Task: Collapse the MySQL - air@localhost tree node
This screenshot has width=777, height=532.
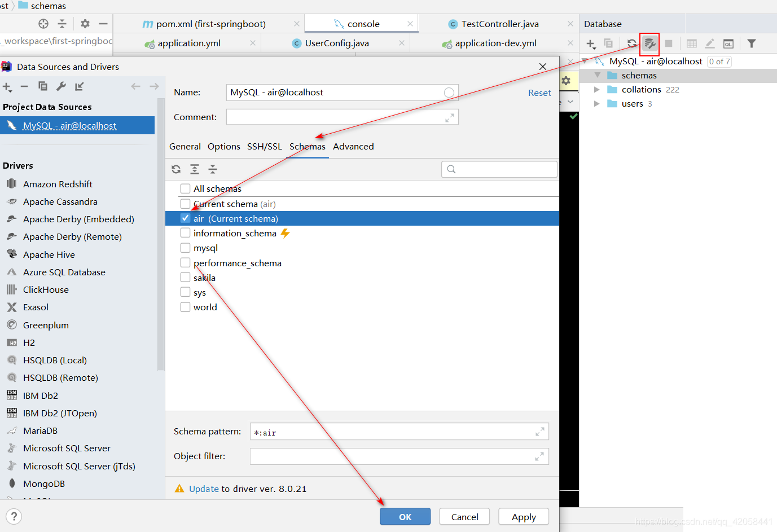Action: [585, 61]
